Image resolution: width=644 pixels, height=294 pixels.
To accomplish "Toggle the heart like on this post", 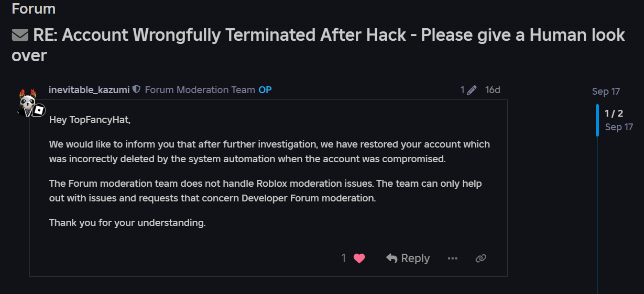I will 359,258.
